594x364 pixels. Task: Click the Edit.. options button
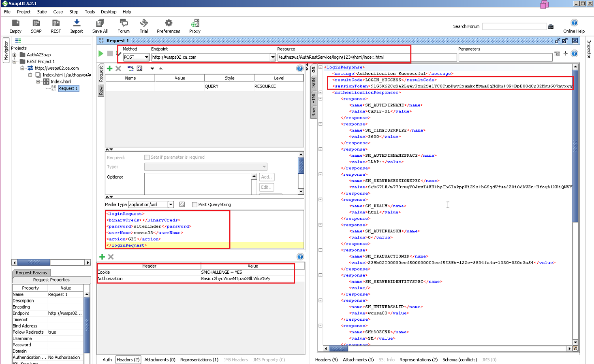coord(267,187)
